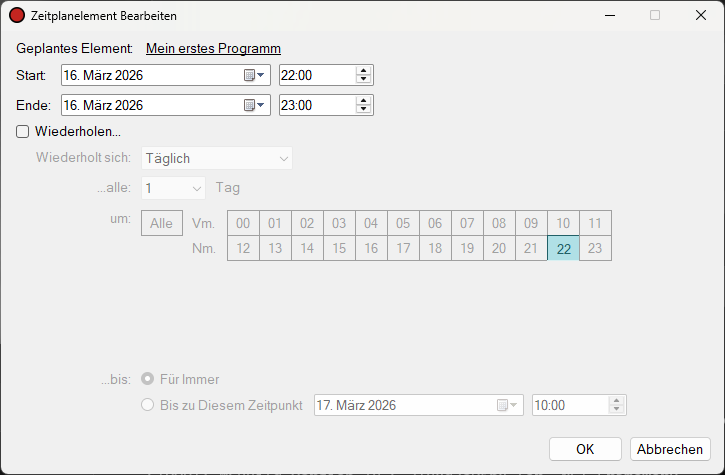Image resolution: width=725 pixels, height=475 pixels.
Task: Increase the Ende time 23:00 with the up arrow
Action: point(363,101)
